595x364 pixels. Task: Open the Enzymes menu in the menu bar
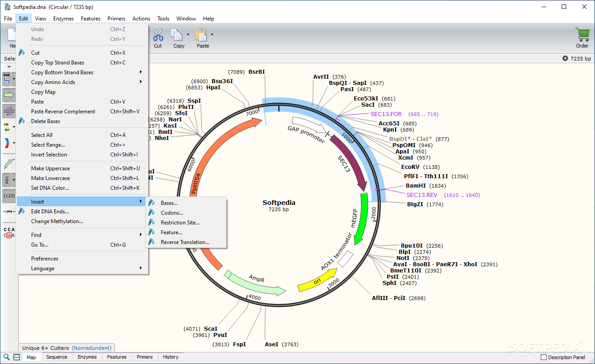(64, 19)
